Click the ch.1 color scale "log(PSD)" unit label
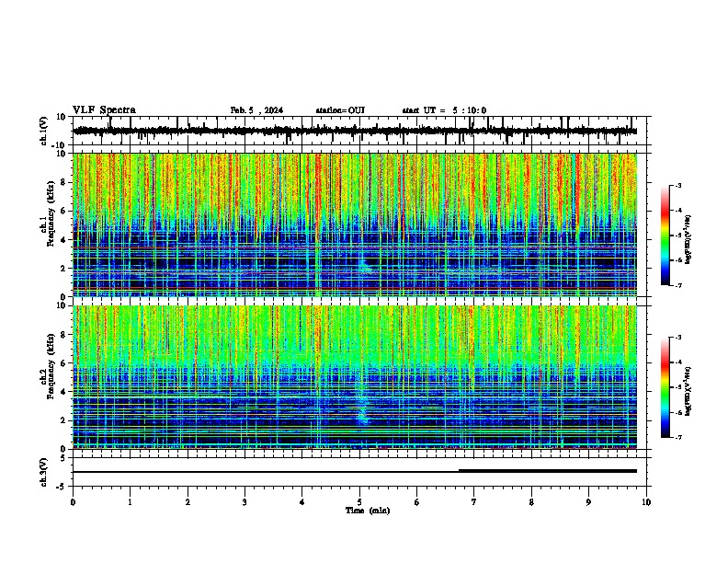Image resolution: width=728 pixels, height=563 pixels. pyautogui.click(x=688, y=239)
